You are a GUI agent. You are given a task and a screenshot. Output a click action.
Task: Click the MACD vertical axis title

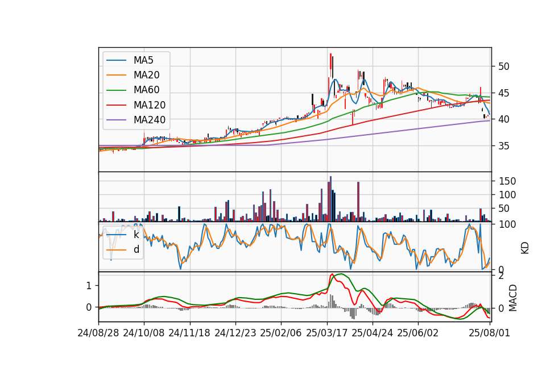click(513, 298)
